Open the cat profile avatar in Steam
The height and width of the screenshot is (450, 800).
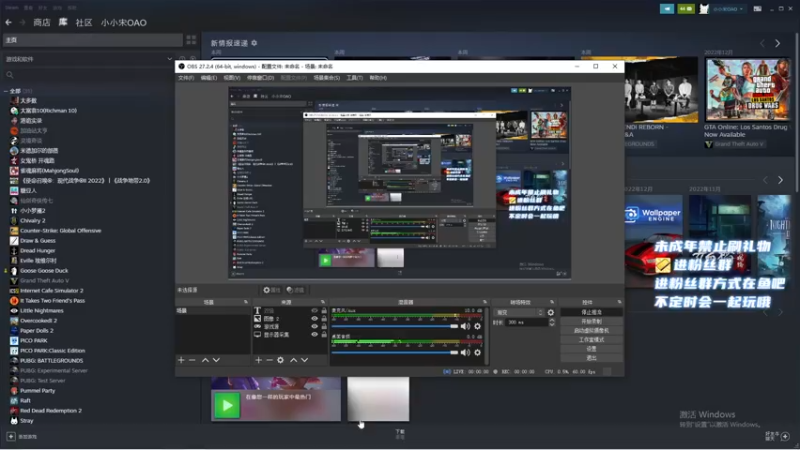704,9
